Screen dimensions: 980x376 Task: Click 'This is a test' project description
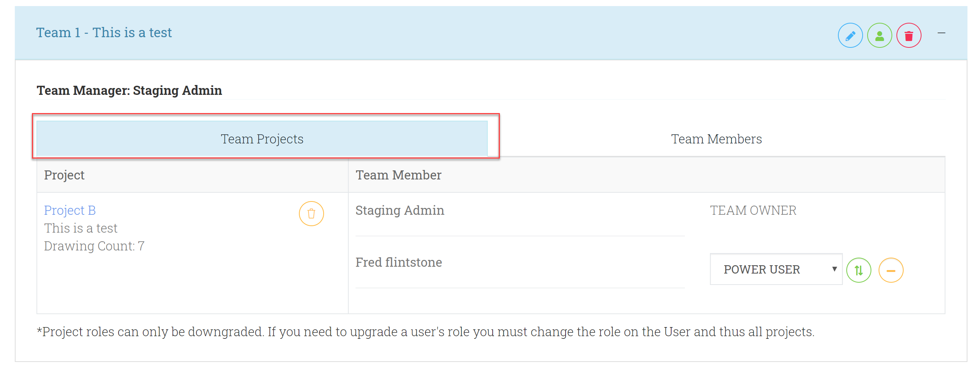point(81,228)
